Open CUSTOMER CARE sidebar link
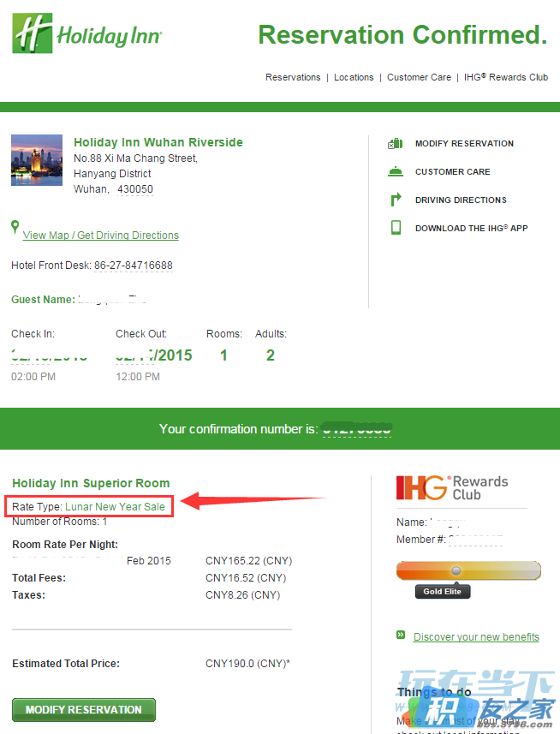The height and width of the screenshot is (734, 560). pos(452,172)
